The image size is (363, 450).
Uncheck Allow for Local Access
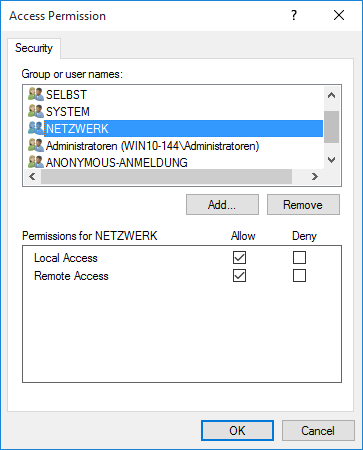(x=239, y=258)
